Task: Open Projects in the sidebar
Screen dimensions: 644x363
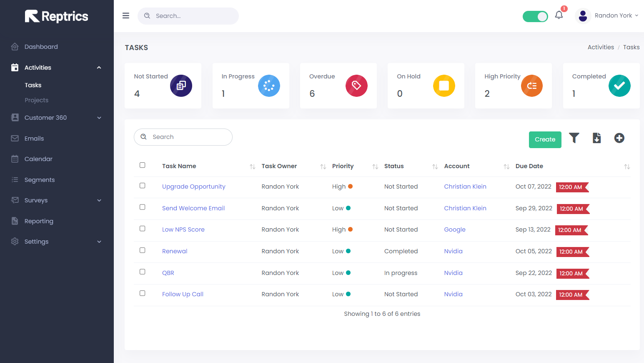Action: tap(37, 100)
